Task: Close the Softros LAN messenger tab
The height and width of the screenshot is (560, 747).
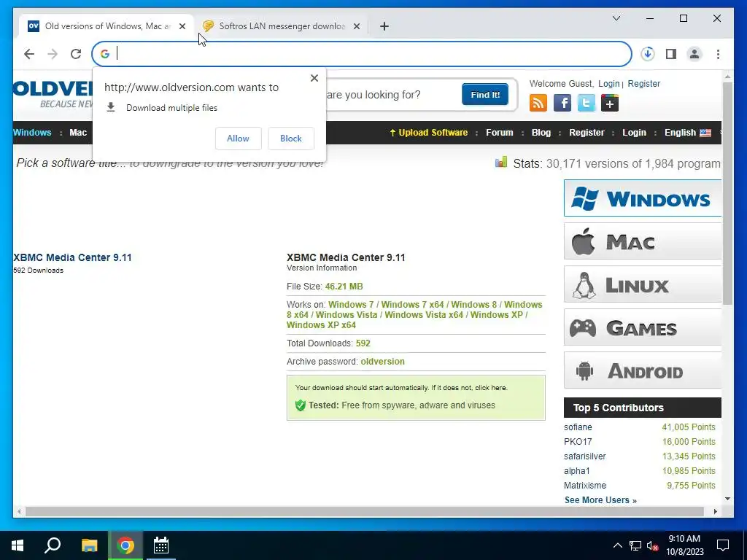Action: click(356, 26)
